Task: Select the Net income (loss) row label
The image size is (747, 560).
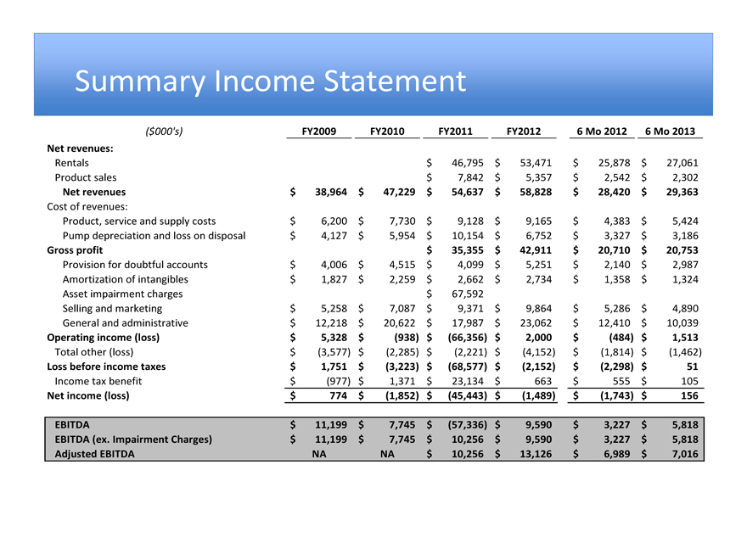Action: tap(88, 395)
